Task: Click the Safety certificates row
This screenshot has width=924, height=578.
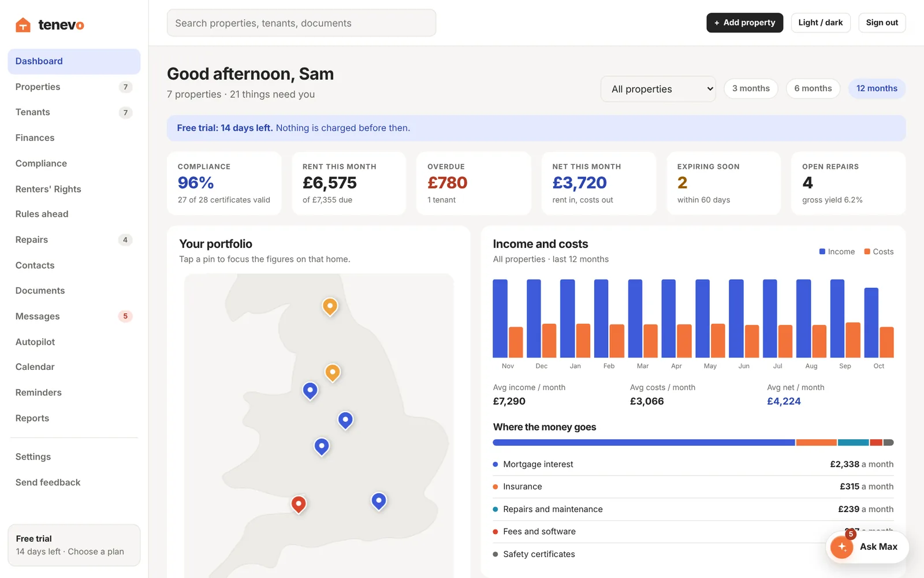Action: pos(693,554)
